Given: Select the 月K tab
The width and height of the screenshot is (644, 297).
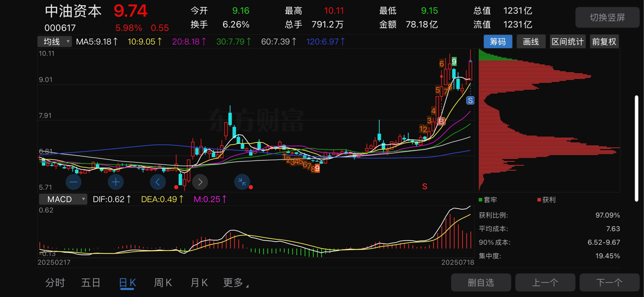Looking at the screenshot, I should click(199, 283).
